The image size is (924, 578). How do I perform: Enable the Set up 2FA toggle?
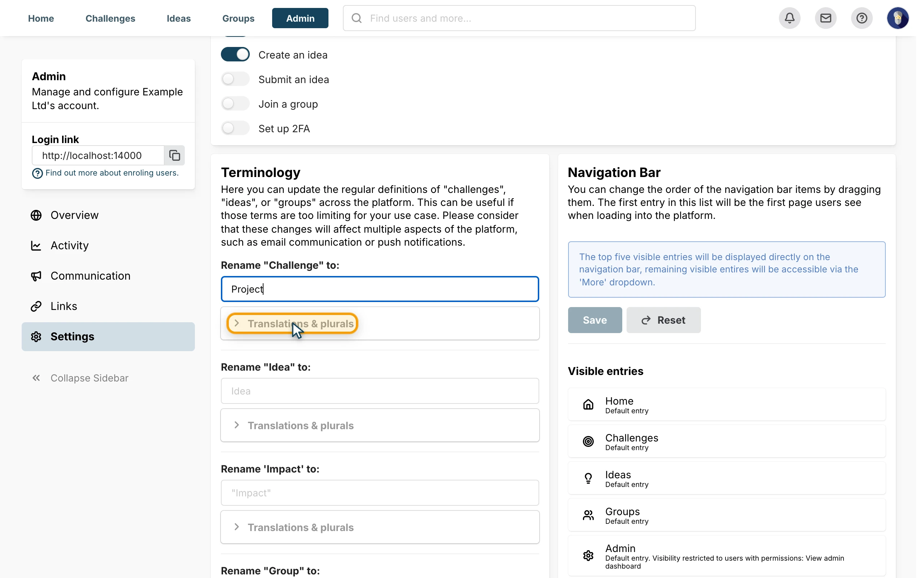(235, 128)
